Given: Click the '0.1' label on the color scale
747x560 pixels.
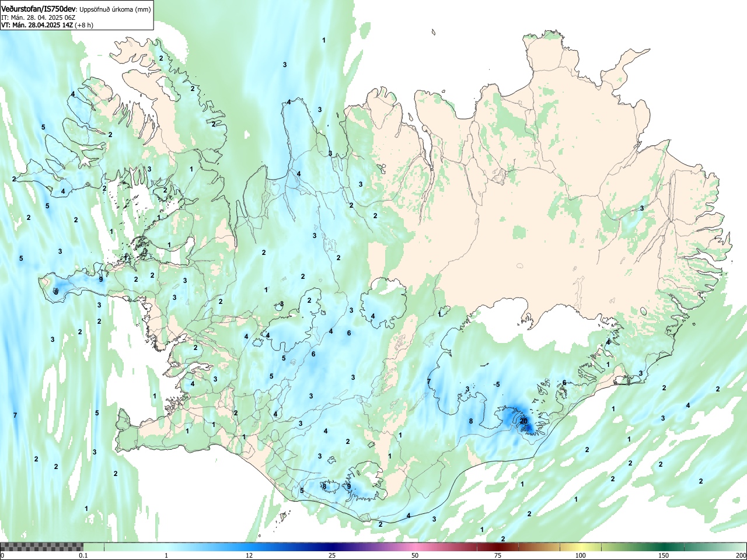Looking at the screenshot, I should click(83, 555).
